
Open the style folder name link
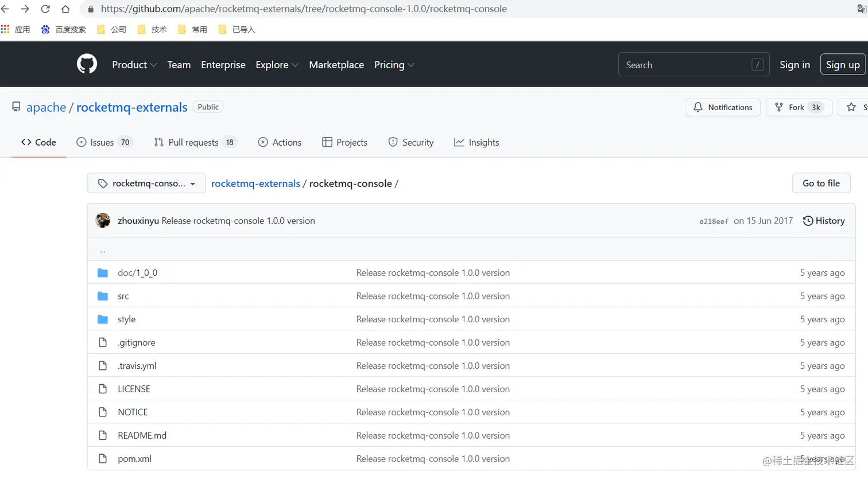[x=126, y=319]
